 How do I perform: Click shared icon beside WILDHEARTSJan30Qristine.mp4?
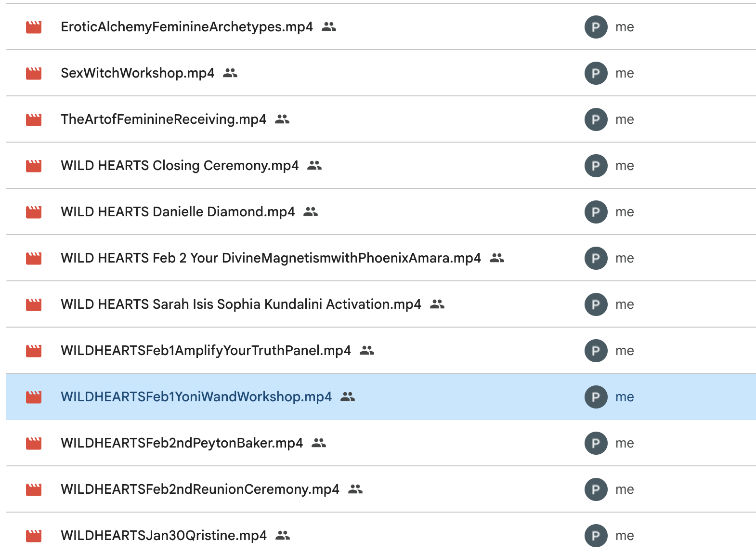283,536
